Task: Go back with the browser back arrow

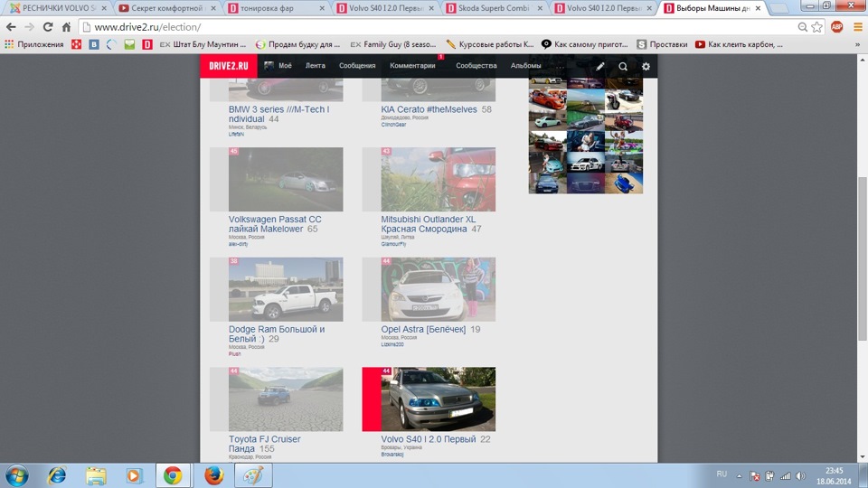Action: 11,26
